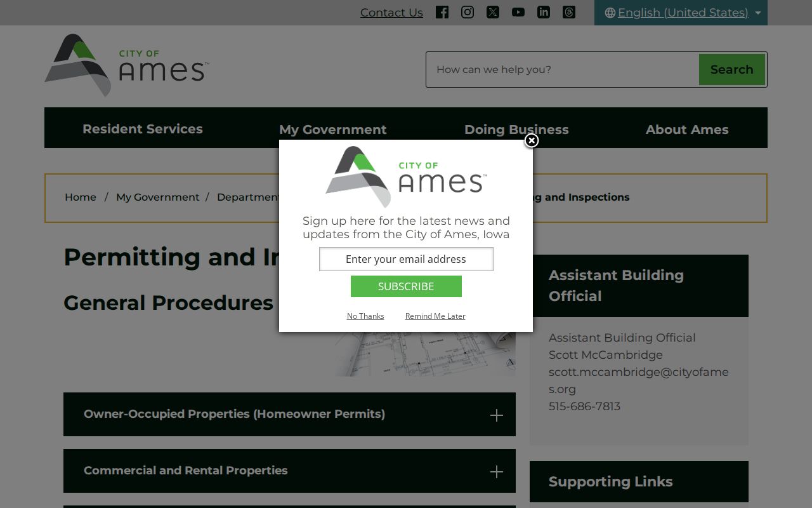Image resolution: width=812 pixels, height=508 pixels.
Task: Click the Supporting Links heading
Action: click(x=610, y=481)
